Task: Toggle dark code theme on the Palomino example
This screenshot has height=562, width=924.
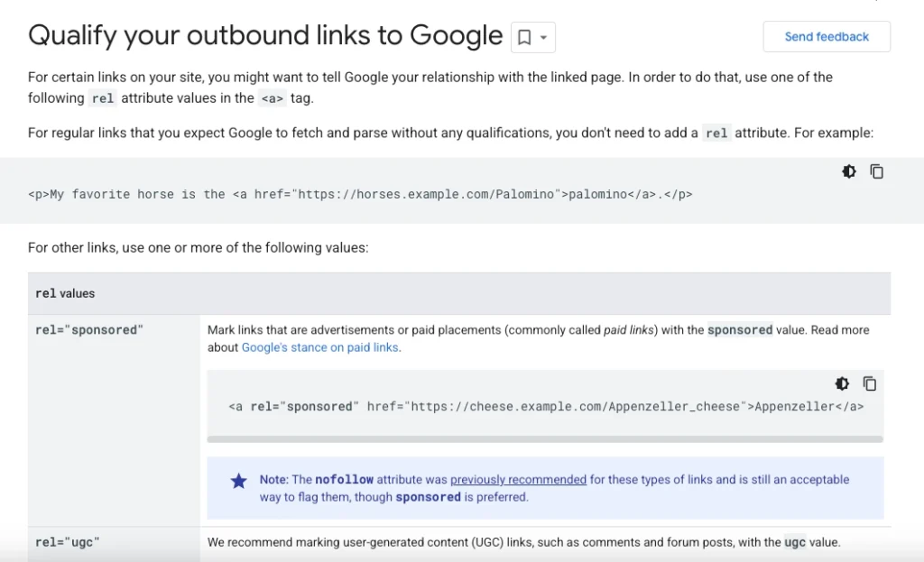Action: click(849, 171)
